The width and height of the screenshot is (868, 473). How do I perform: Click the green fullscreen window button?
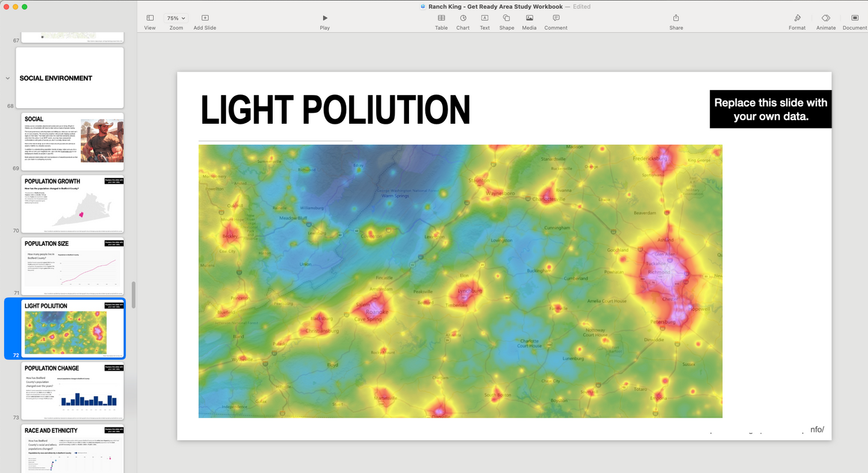pos(25,7)
